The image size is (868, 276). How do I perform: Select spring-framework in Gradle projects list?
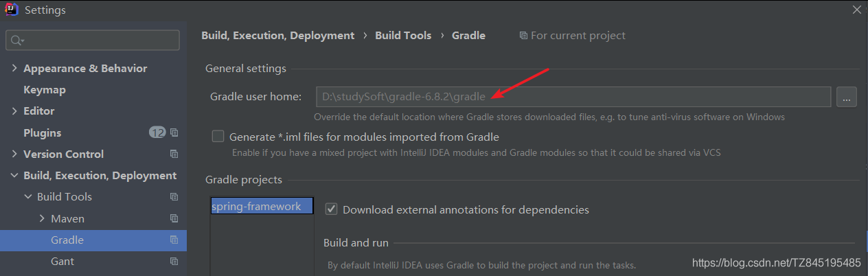[262, 206]
